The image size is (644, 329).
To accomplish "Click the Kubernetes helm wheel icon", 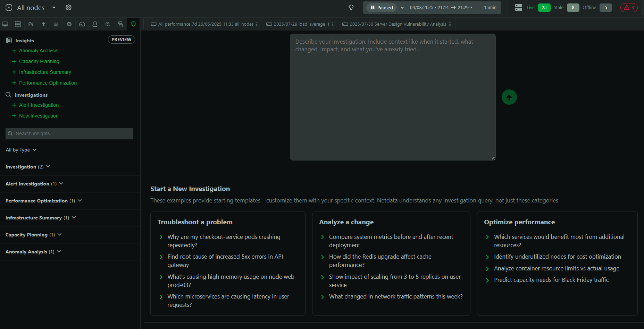I will (x=69, y=24).
